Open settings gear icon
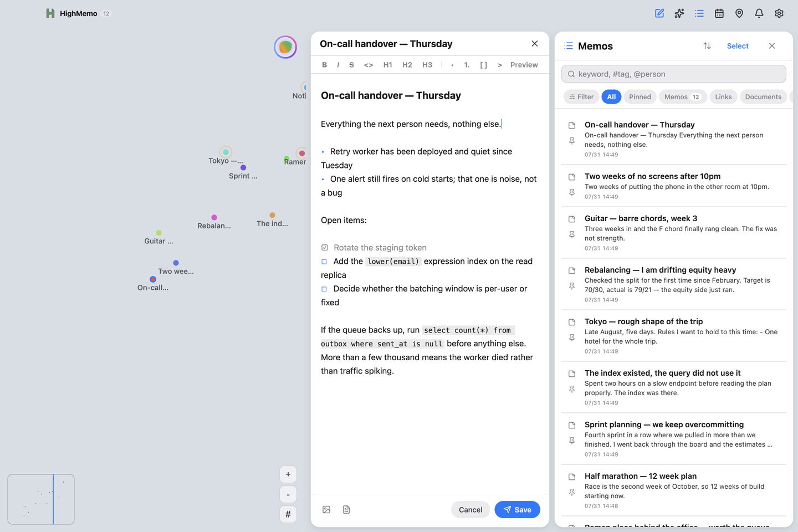 click(x=779, y=13)
